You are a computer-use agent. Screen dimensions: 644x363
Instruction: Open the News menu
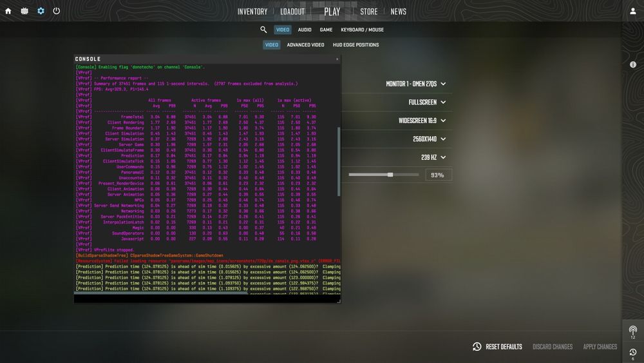click(399, 12)
